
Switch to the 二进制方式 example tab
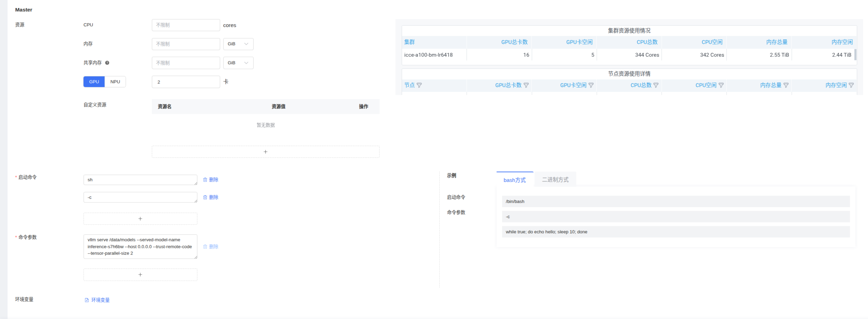555,180
